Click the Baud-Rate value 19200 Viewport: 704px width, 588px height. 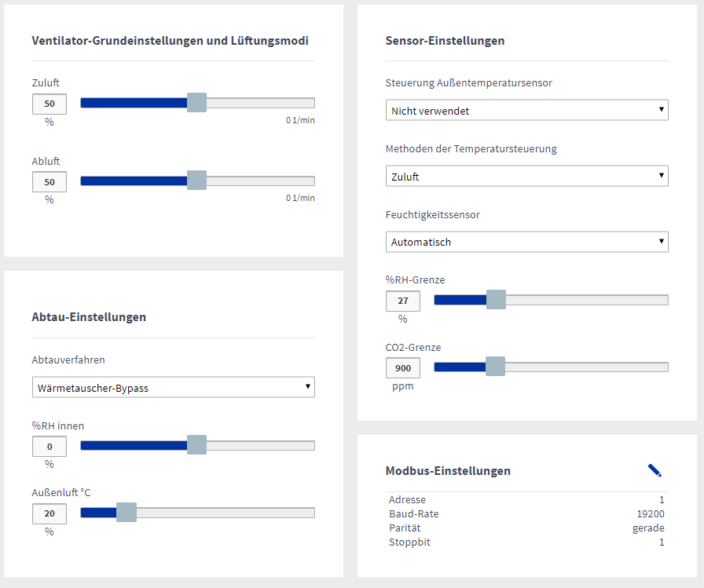[650, 513]
